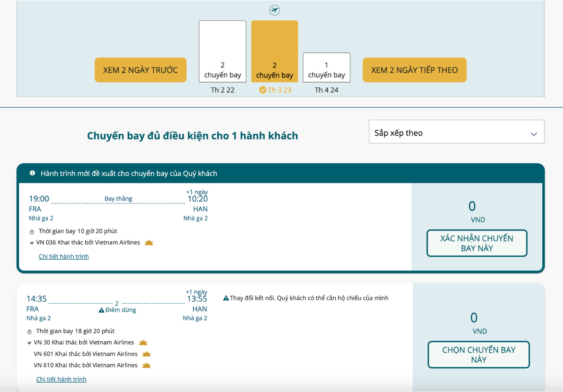Open Chi tiết hành trình for direct flight

point(64,256)
